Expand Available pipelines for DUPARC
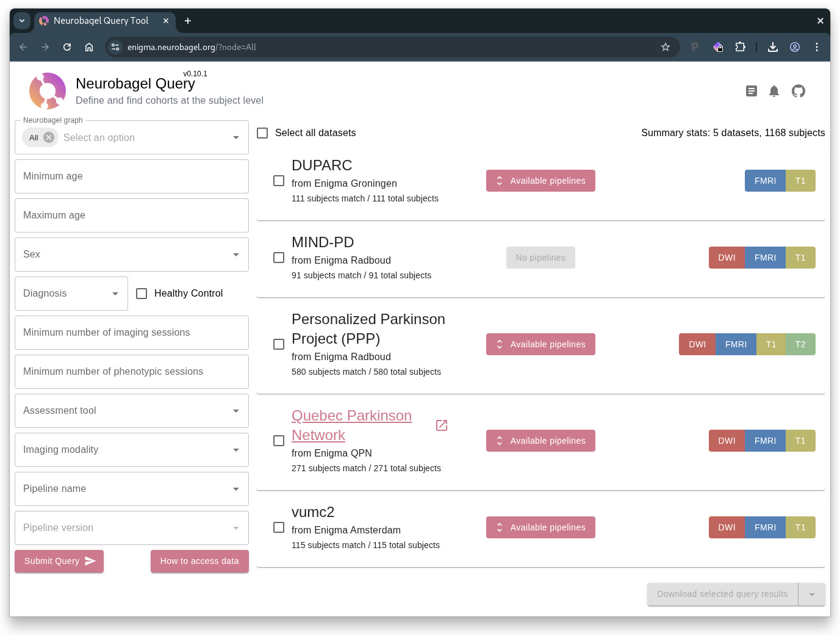 540,181
